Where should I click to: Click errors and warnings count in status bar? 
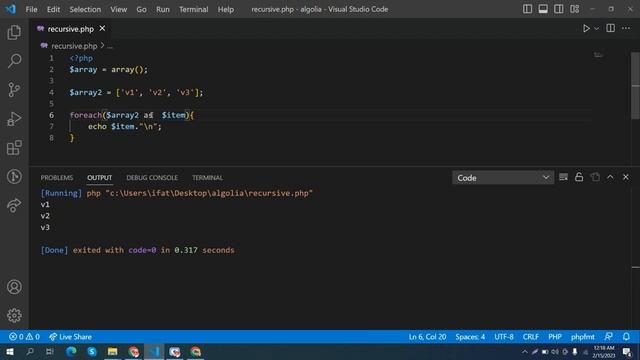[x=24, y=337]
